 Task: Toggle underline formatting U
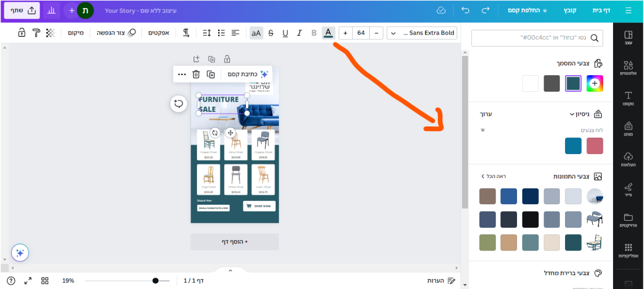[x=285, y=33]
